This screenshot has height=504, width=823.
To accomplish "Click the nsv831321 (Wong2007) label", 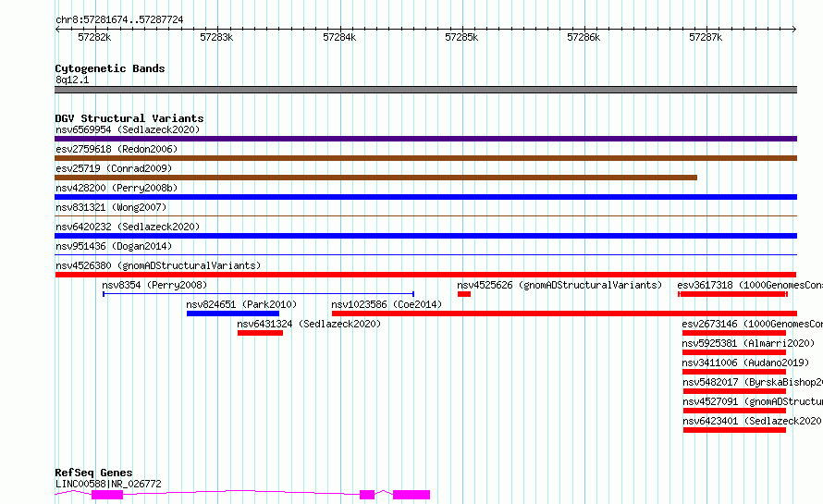I will (x=111, y=207).
